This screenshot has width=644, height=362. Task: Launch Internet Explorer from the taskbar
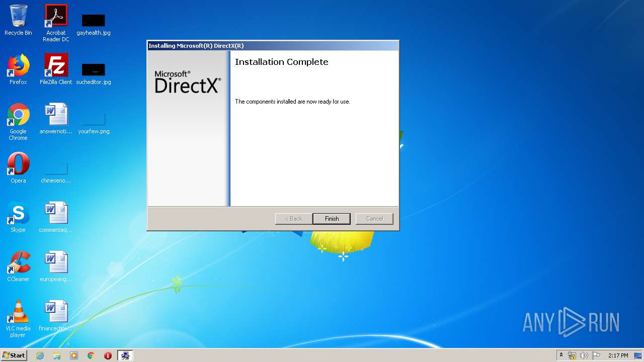pyautogui.click(x=40, y=355)
